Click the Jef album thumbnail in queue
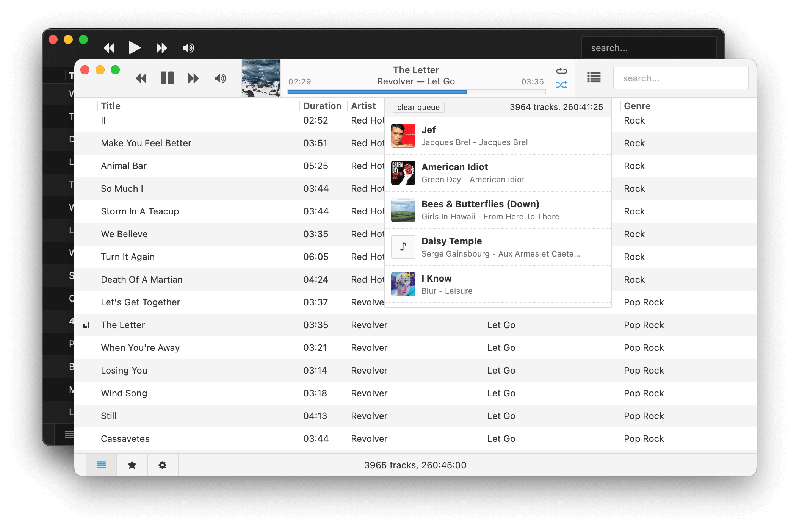 coord(403,136)
